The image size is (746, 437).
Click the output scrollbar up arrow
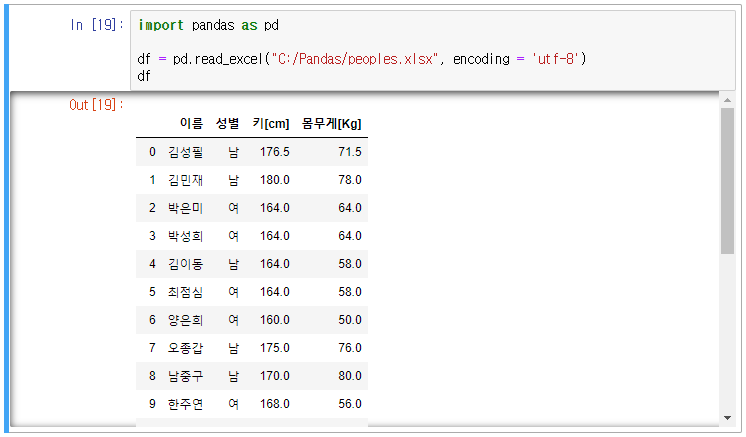(x=727, y=100)
